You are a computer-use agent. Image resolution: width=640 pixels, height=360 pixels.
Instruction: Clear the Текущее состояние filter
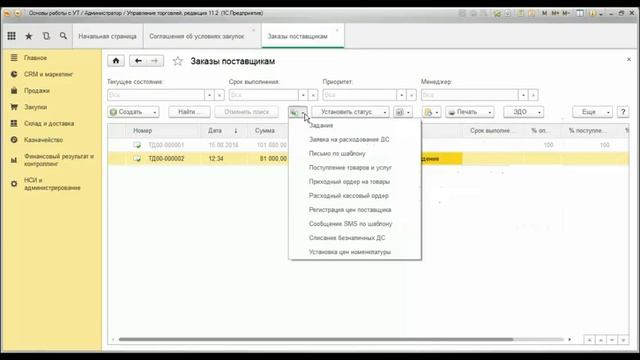220,95
